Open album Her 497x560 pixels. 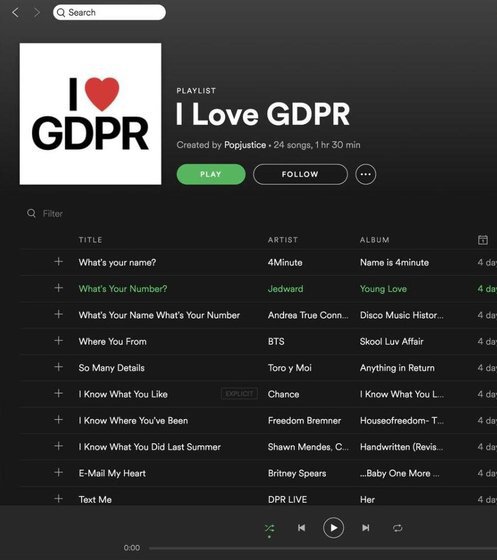[367, 500]
